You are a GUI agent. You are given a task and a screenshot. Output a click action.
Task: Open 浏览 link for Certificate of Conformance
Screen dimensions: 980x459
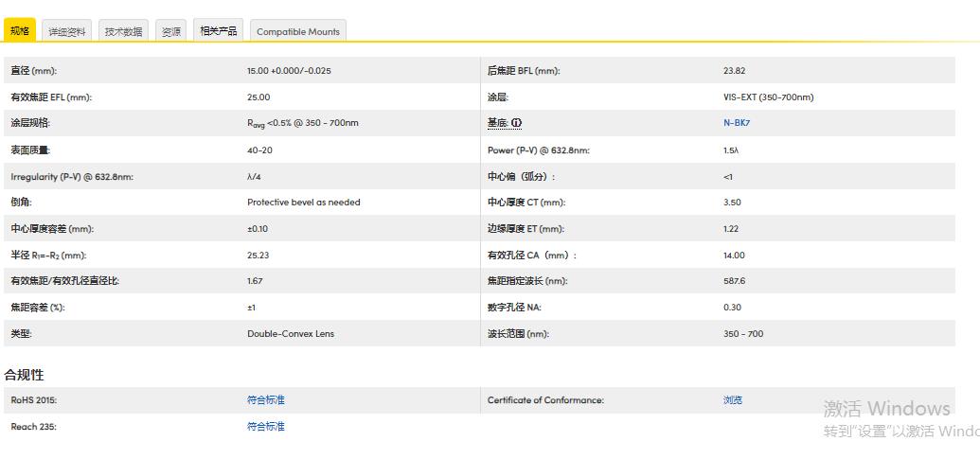pos(733,400)
